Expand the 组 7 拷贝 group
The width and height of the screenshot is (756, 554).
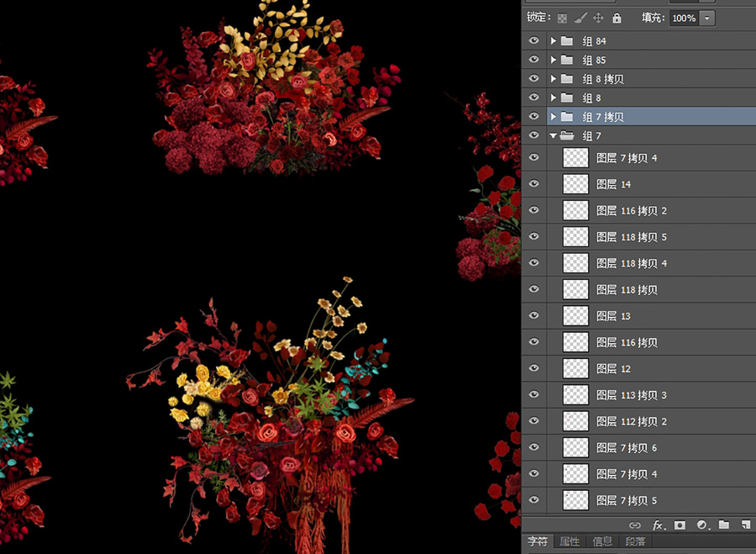pos(554,116)
